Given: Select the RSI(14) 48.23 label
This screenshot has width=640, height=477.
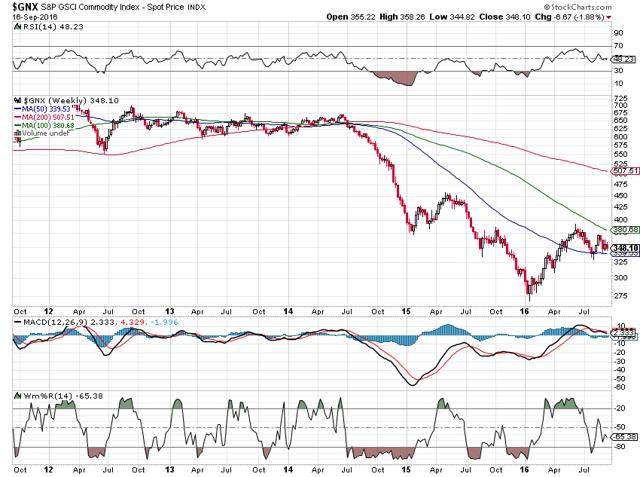Looking at the screenshot, I should pos(53,27).
